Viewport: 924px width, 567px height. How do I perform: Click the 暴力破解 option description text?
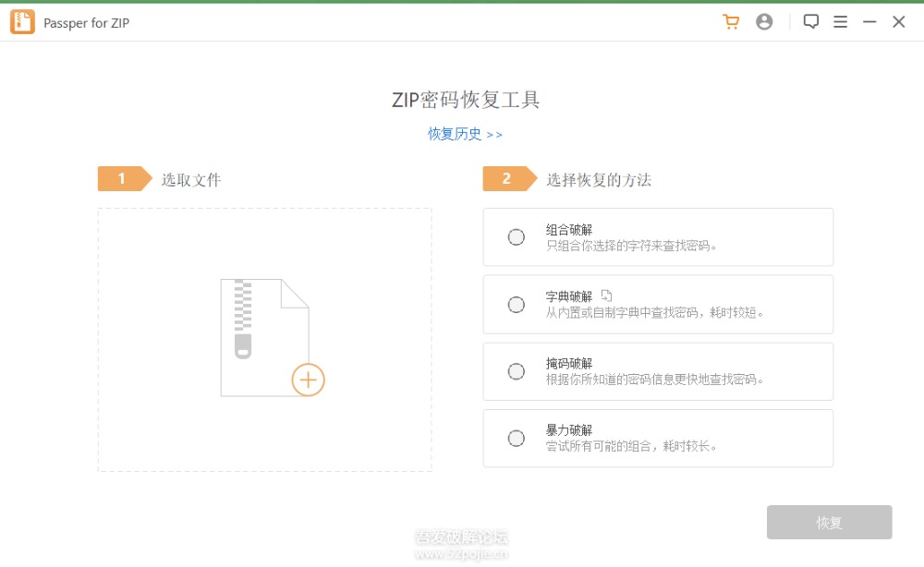pyautogui.click(x=631, y=446)
